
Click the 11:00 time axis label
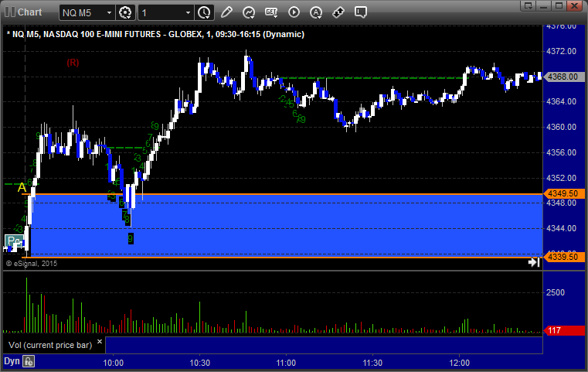point(286,363)
